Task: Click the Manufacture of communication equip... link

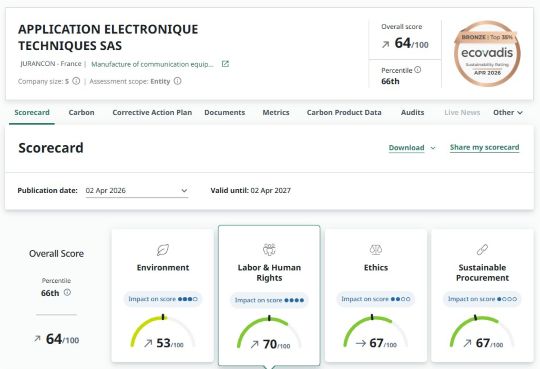Action: 152,64
